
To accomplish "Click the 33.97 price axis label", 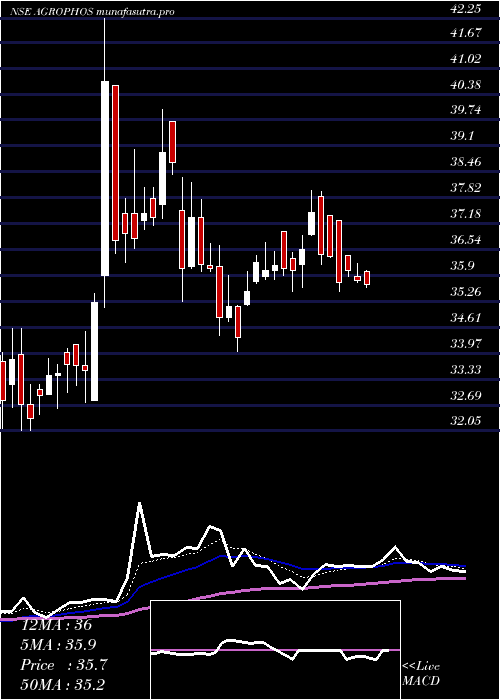I will coord(466,343).
